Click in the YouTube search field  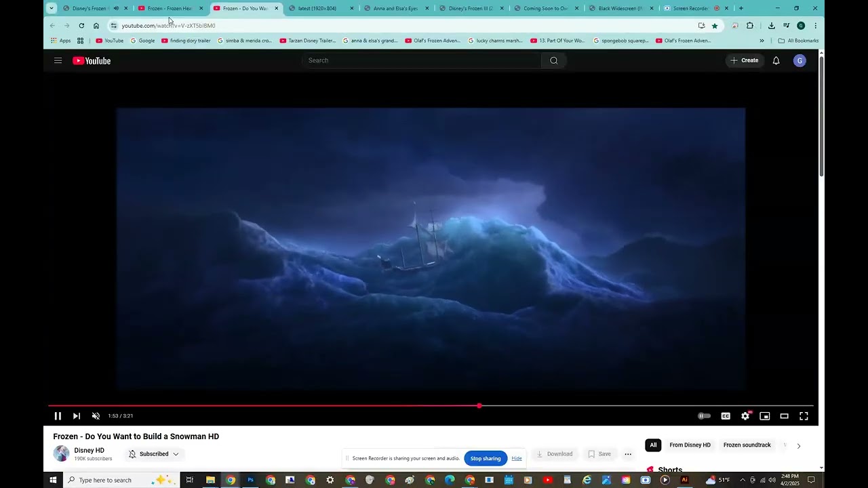point(422,60)
